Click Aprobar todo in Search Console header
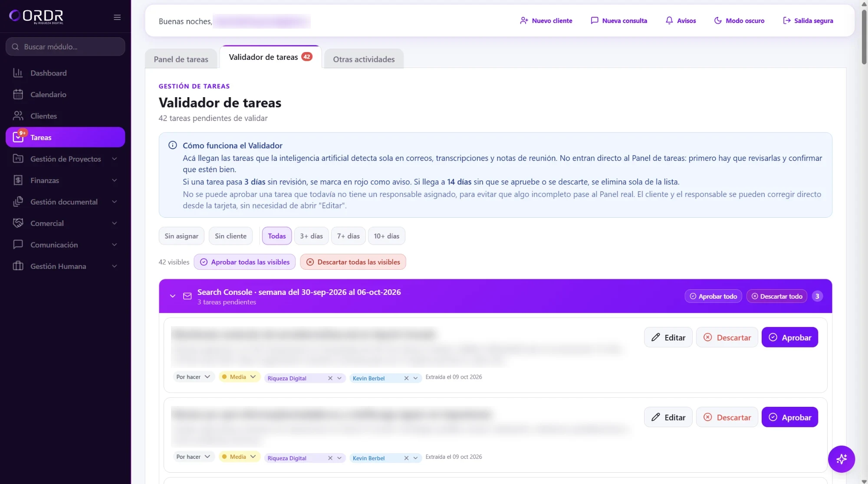 pos(713,296)
